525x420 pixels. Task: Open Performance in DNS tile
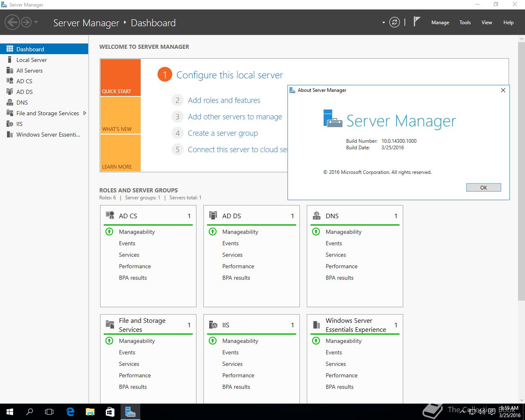[x=342, y=266]
